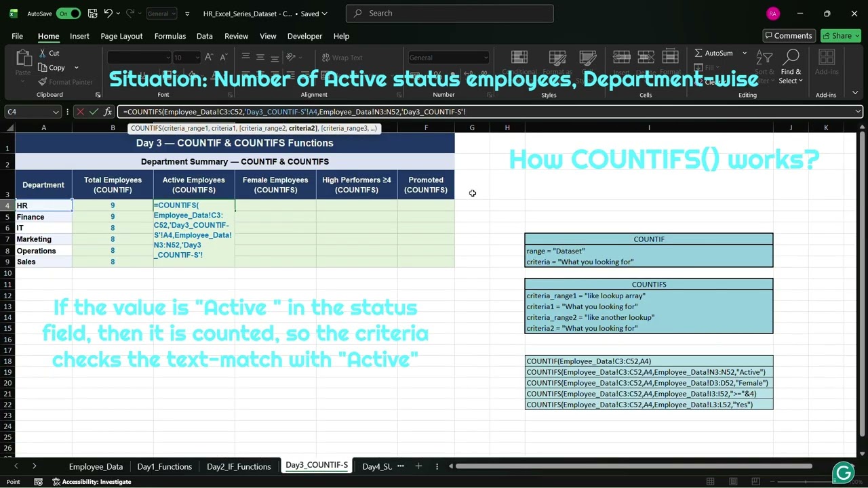Click Accessibility: Investigate in status bar

pos(91,482)
